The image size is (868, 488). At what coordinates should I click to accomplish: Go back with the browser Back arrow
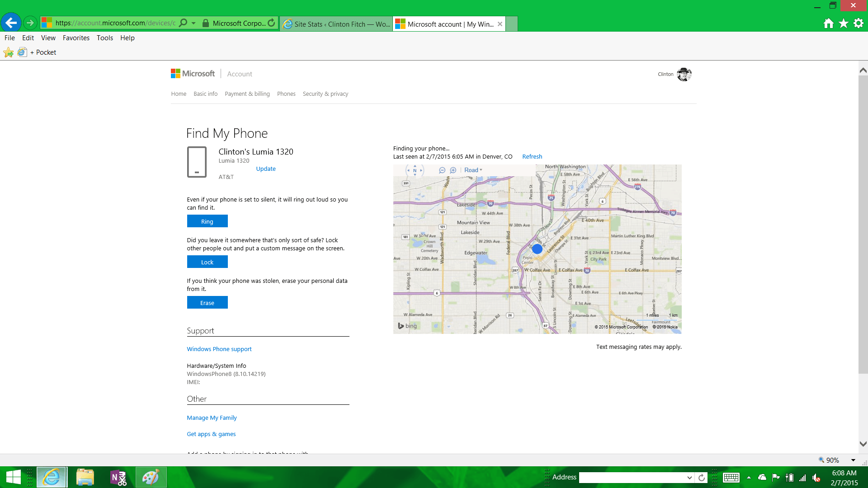click(11, 23)
